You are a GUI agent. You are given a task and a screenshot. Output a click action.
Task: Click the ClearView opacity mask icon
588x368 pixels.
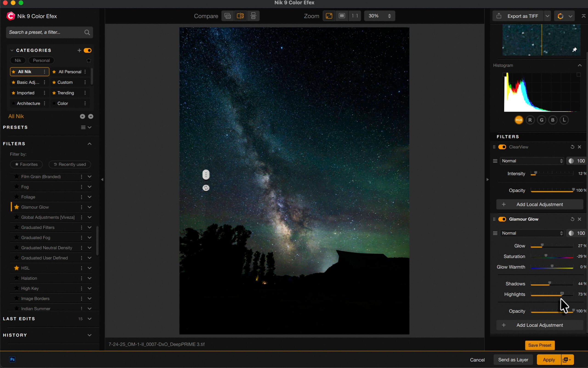571,161
